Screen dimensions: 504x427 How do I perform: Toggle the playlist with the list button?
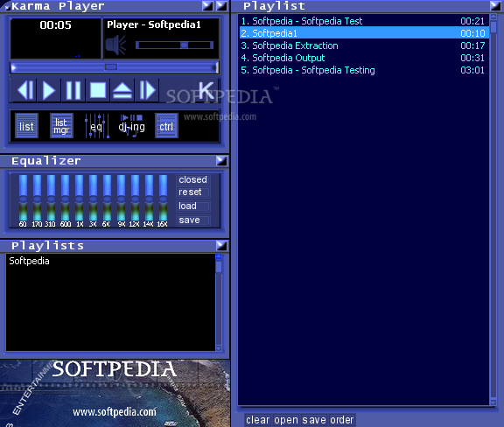(26, 126)
